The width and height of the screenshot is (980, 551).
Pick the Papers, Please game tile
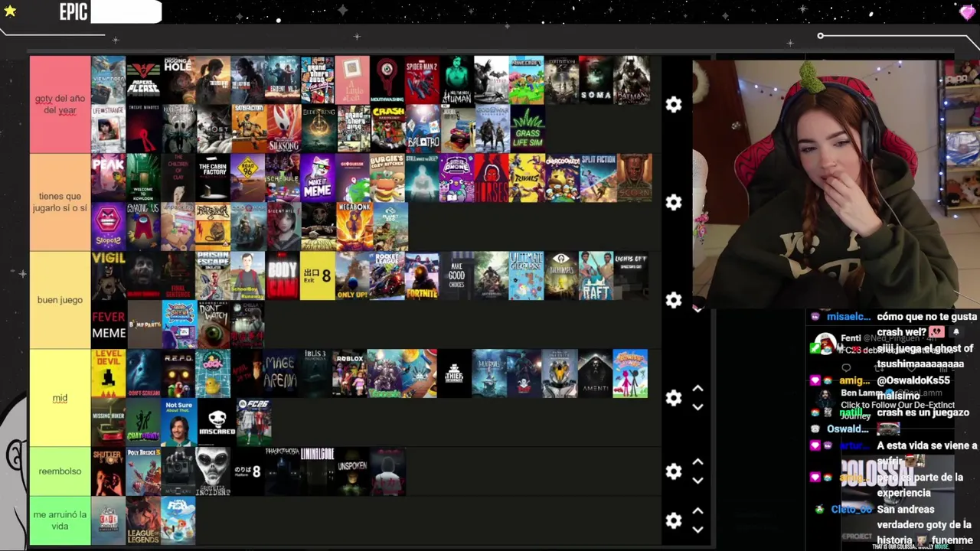143,80
